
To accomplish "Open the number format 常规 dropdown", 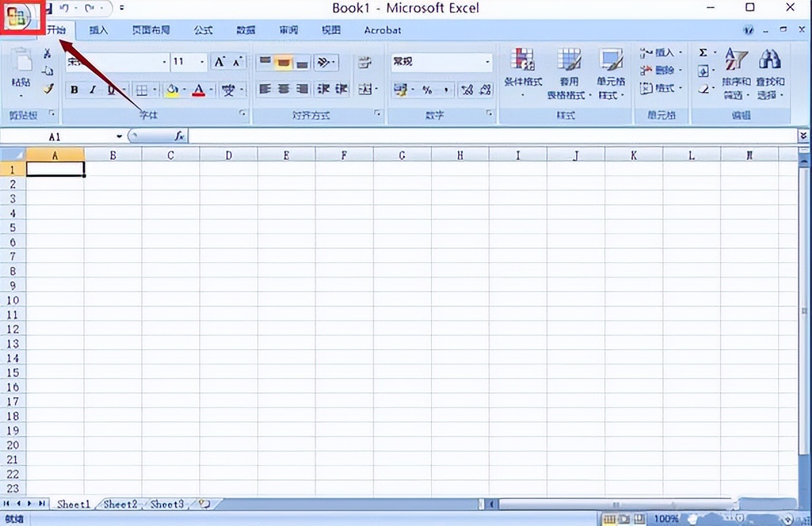I will (487, 62).
